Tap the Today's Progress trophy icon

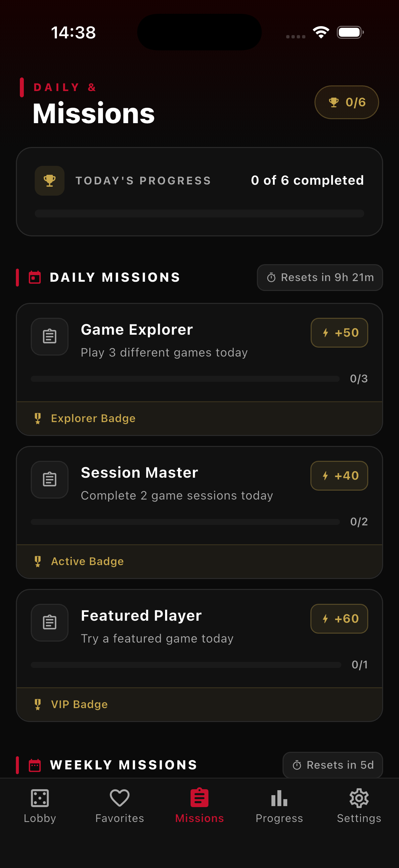point(50,181)
